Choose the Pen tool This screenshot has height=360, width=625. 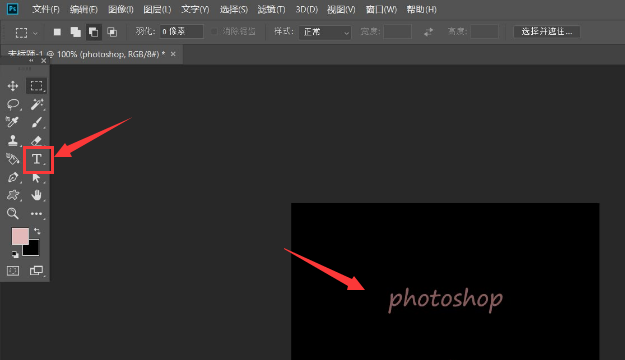(x=13, y=177)
